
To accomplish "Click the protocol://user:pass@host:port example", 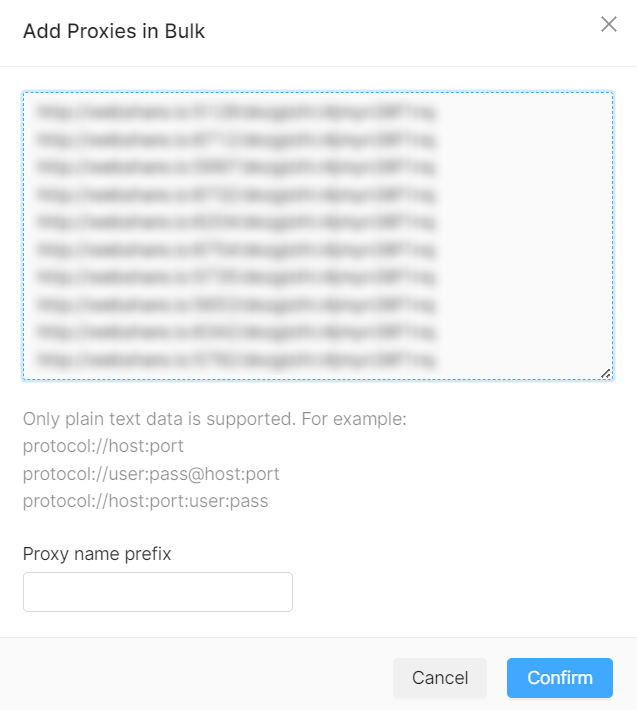I will 151,474.
